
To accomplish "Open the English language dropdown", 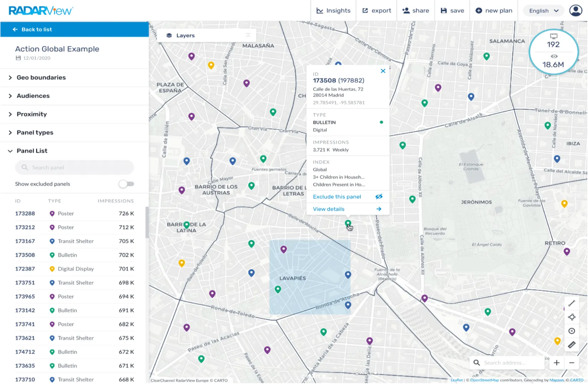I will click(x=543, y=11).
